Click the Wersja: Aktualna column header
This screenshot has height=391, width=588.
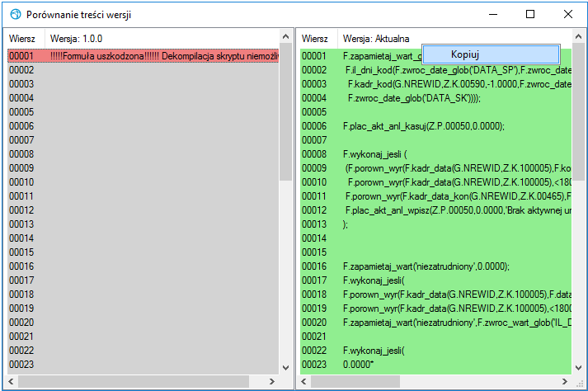(455, 39)
